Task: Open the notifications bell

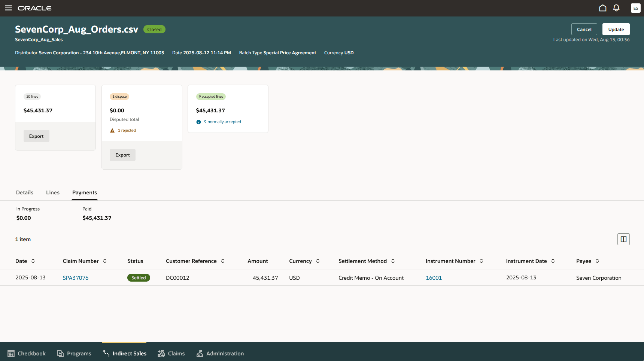Action: (616, 8)
